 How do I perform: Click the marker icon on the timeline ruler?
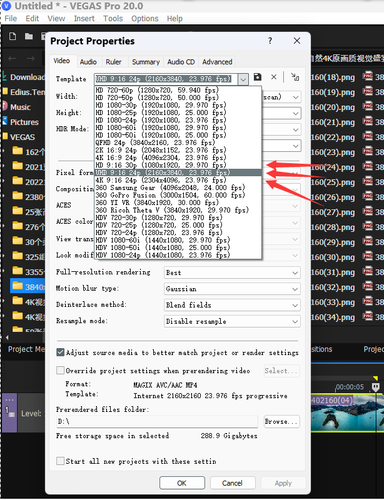point(375,386)
